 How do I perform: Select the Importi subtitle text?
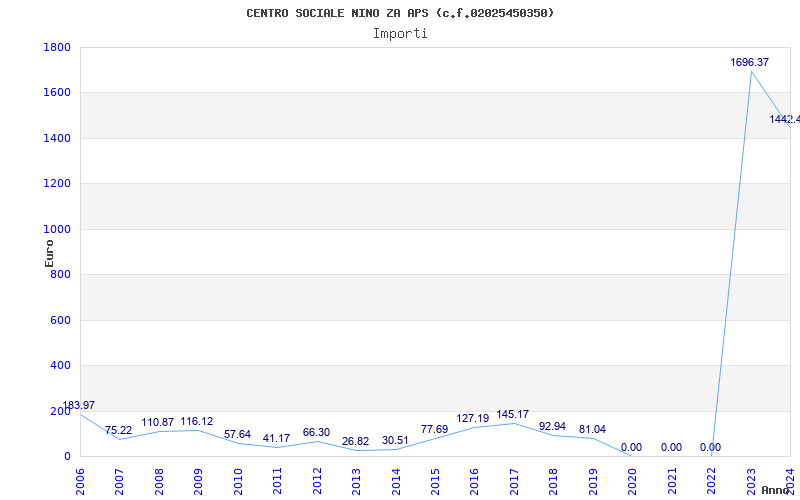pyautogui.click(x=400, y=33)
